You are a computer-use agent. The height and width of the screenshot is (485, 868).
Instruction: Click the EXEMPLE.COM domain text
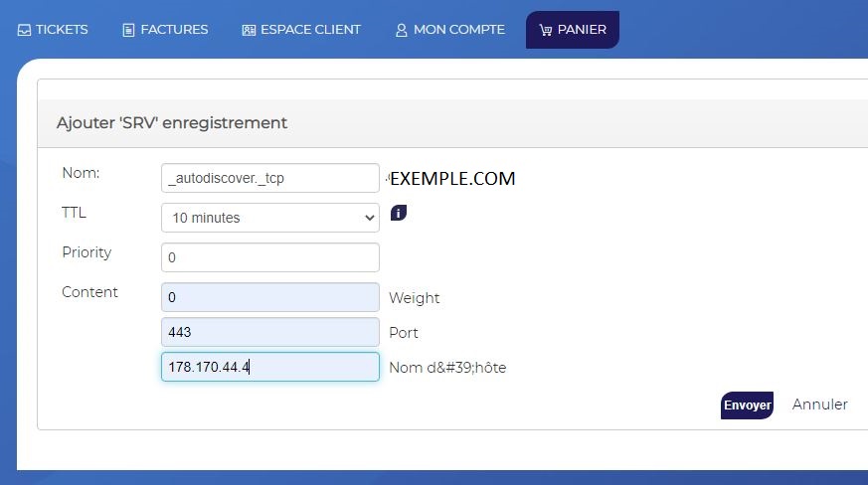tap(452, 179)
